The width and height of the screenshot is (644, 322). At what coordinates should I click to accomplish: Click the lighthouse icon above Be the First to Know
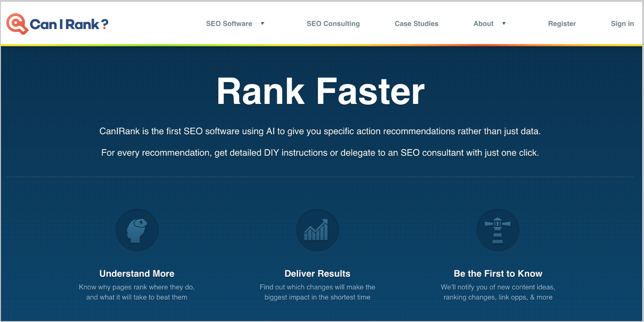click(x=498, y=230)
